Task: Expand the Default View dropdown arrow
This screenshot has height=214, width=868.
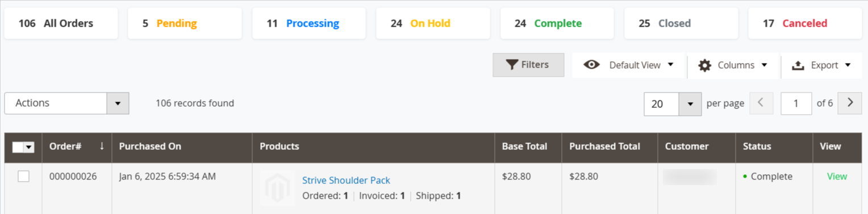Action: pyautogui.click(x=670, y=65)
